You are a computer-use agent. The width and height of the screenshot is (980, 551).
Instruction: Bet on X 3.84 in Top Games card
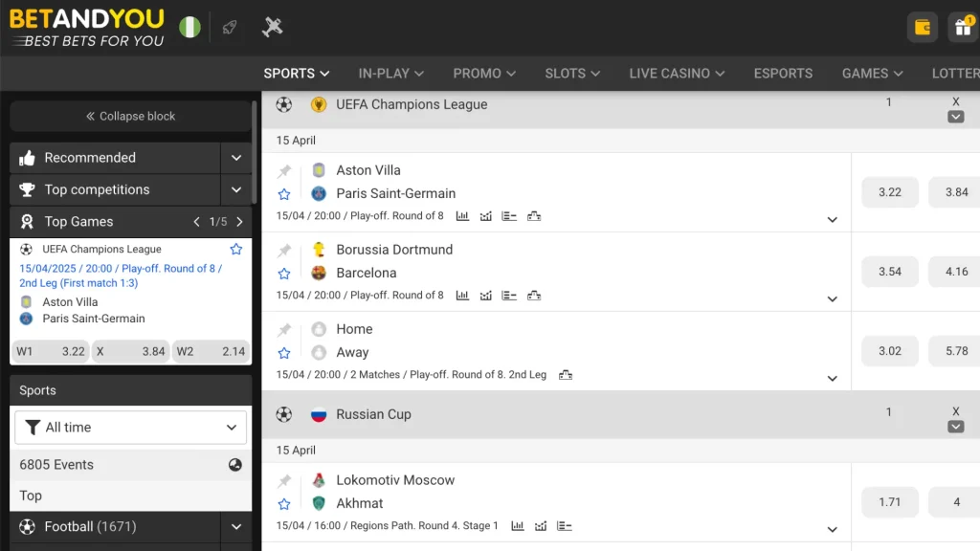coord(130,351)
